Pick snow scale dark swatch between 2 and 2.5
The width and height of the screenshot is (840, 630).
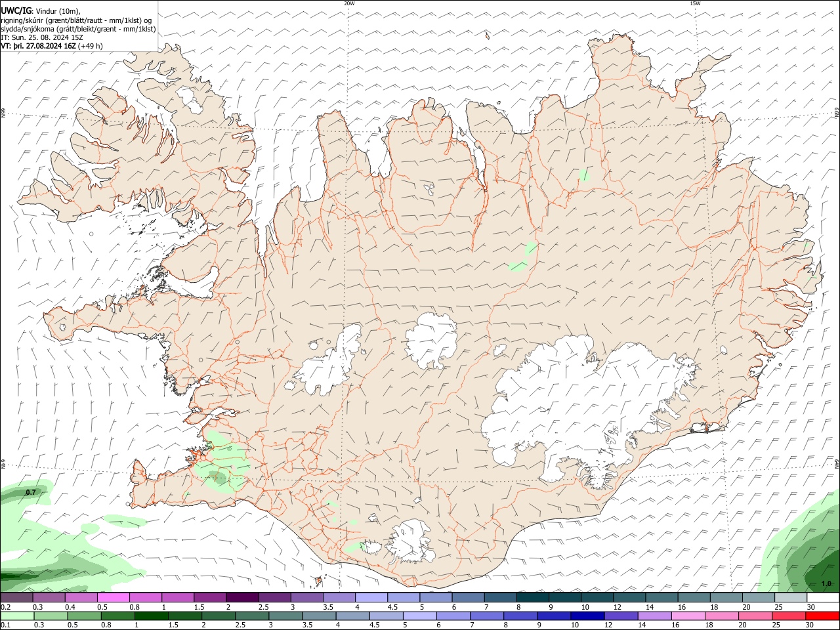pos(242,597)
